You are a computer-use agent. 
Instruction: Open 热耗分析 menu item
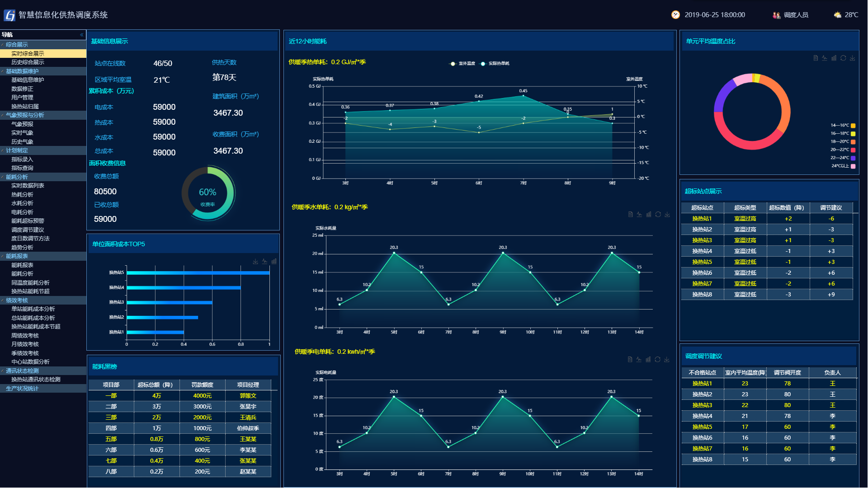click(43, 195)
